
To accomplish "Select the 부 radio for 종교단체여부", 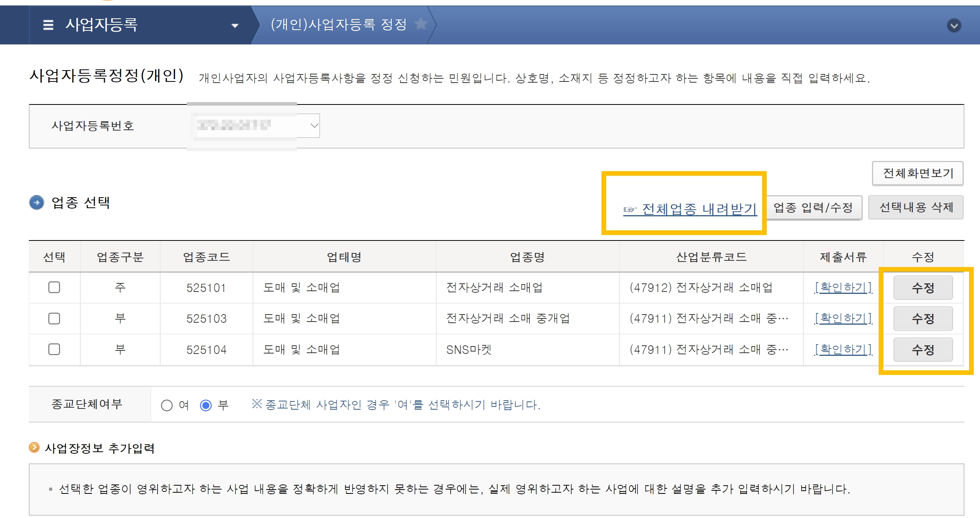I will point(206,405).
